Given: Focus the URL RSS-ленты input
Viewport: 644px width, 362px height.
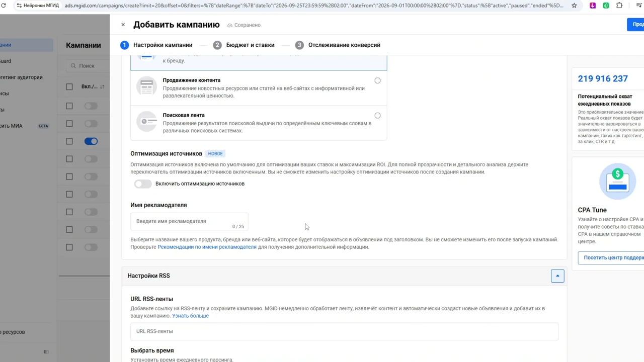Looking at the screenshot, I should 344,331.
